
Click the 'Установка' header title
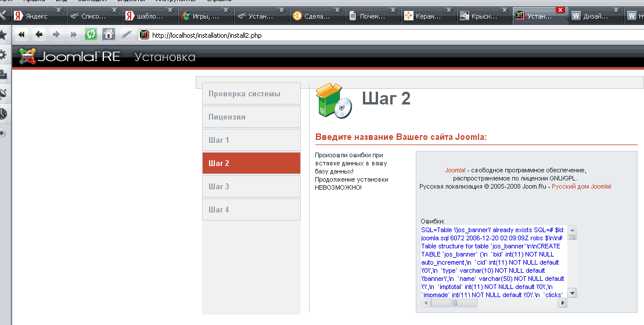[165, 57]
